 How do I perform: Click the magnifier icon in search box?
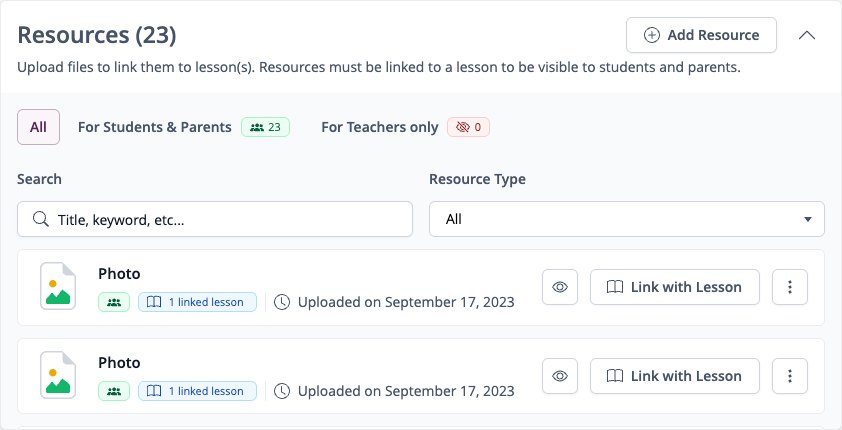40,219
